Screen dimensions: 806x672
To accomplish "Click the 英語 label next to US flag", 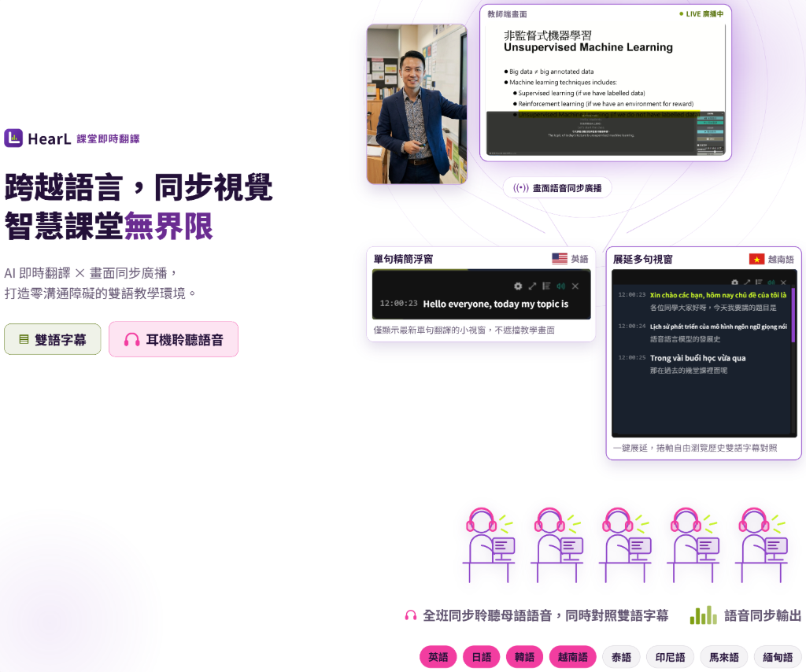I will (580, 259).
